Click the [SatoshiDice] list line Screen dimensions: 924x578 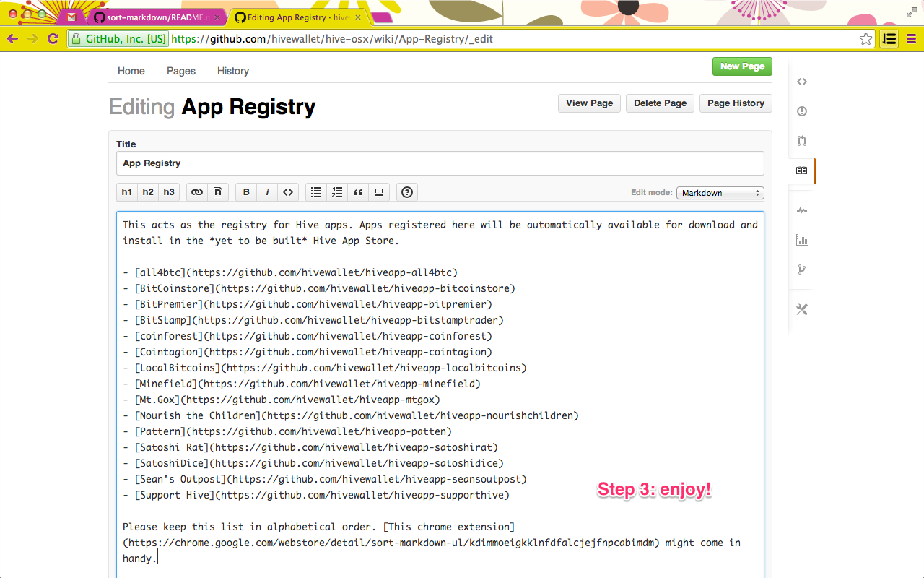[x=313, y=463]
